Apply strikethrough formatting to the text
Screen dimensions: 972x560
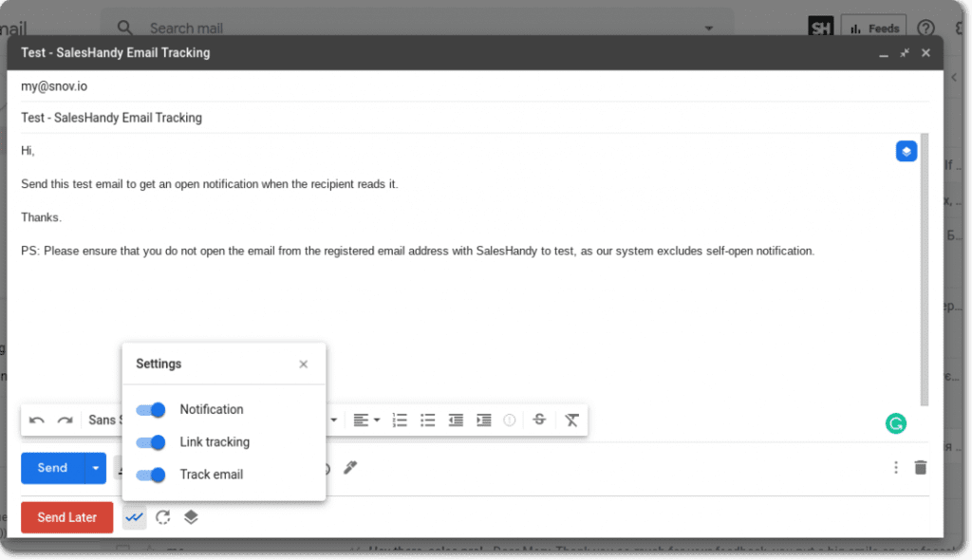[539, 420]
